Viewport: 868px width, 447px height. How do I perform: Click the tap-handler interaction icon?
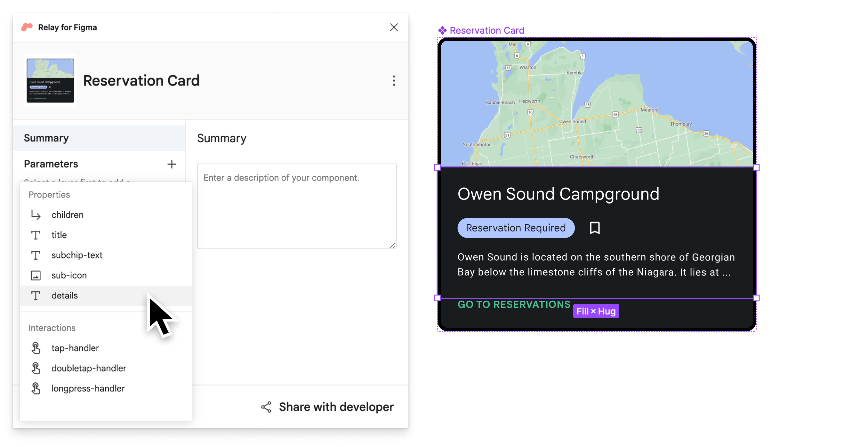pyautogui.click(x=36, y=348)
